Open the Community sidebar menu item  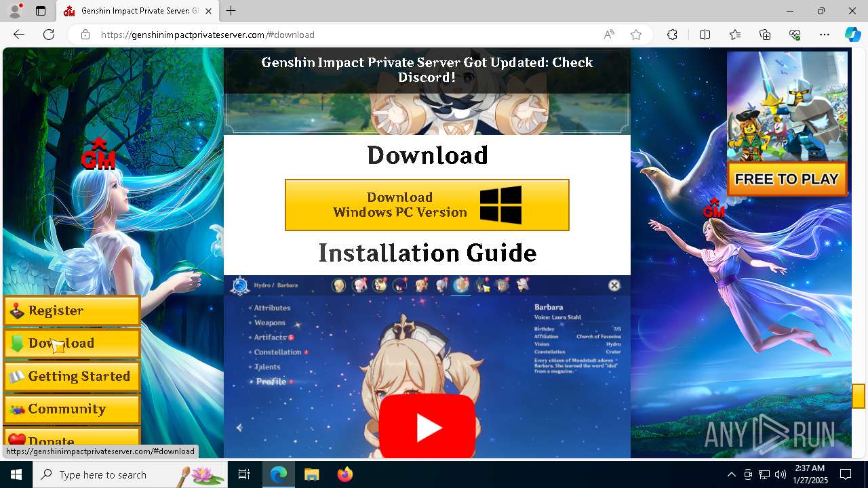point(72,409)
